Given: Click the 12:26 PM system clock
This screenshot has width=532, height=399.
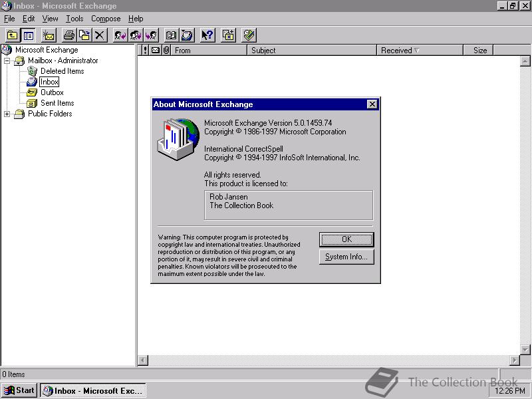Looking at the screenshot, I should (510, 391).
